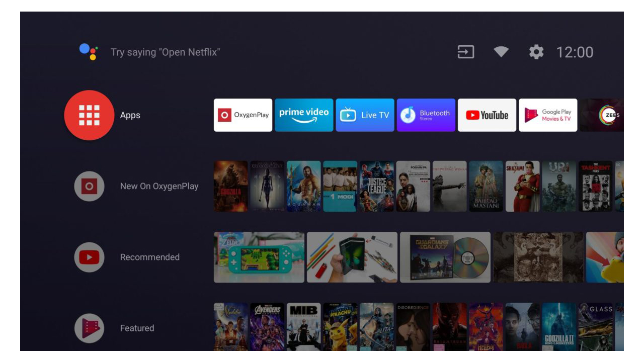Launch the Live TV app tile
The height and width of the screenshot is (362, 644).
pyautogui.click(x=365, y=115)
